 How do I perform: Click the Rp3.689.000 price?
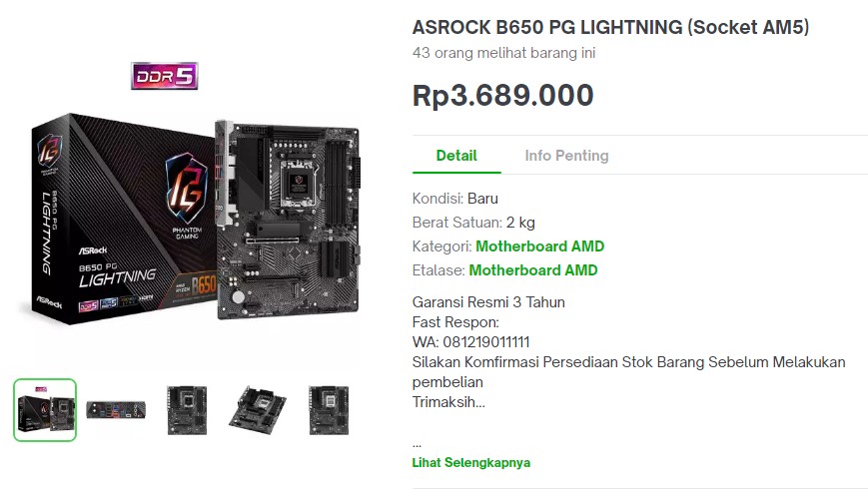tap(502, 96)
